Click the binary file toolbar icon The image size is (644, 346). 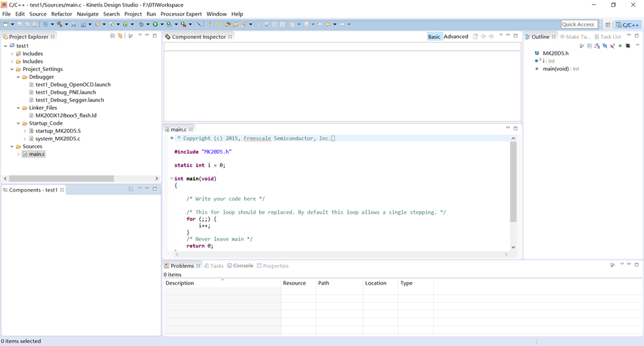73,25
